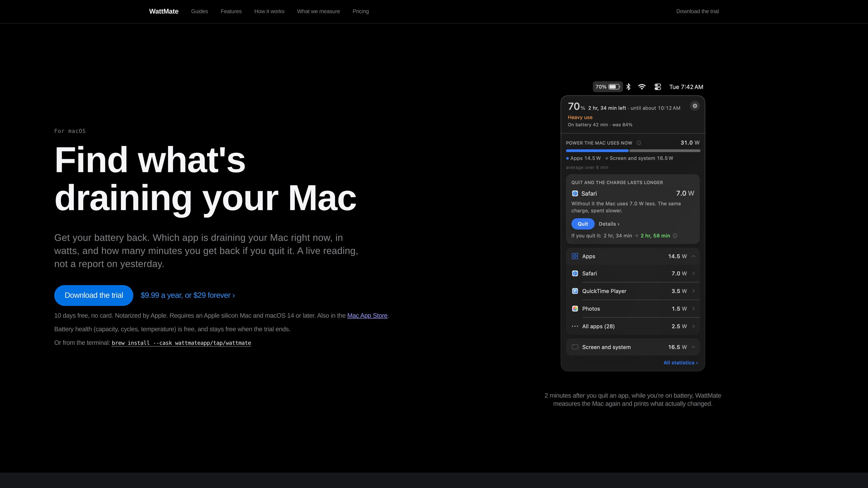The height and width of the screenshot is (488, 868).
Task: Click the Wi-Fi icon in menu bar
Action: point(642,87)
